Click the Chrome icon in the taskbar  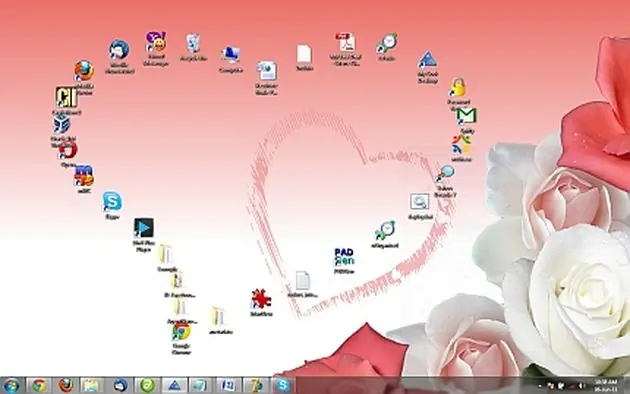click(39, 386)
